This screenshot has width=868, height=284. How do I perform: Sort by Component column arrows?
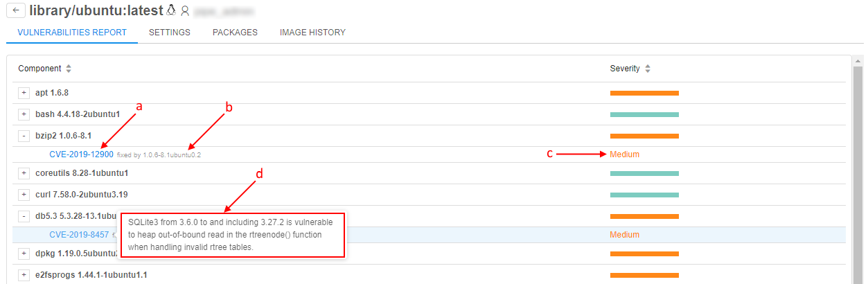(x=69, y=69)
